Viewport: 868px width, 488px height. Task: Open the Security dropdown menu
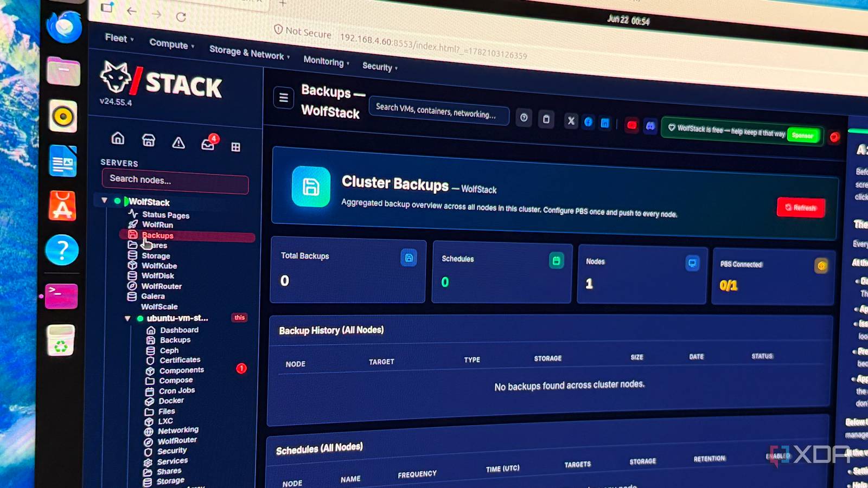pyautogui.click(x=380, y=67)
